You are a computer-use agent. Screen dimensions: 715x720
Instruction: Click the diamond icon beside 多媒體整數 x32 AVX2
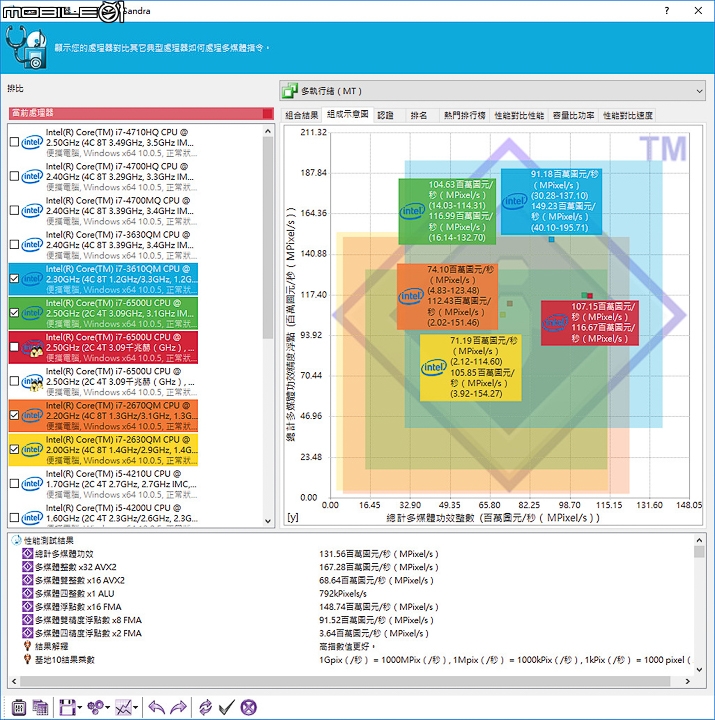click(x=28, y=567)
